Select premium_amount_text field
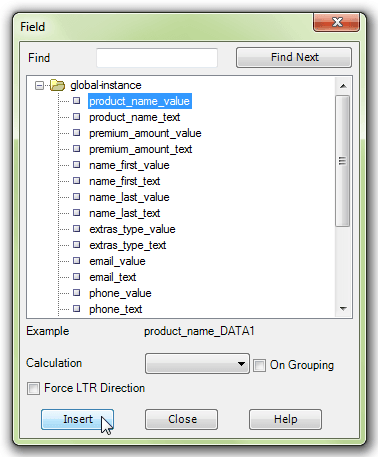This screenshot has width=378, height=457. tap(141, 149)
